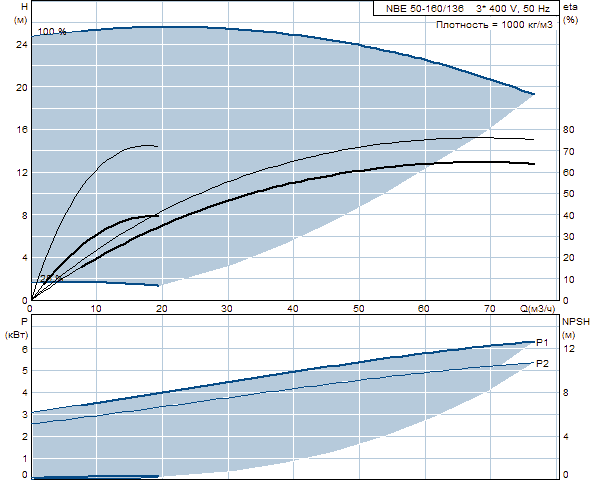
Task: Click the end of the 25 % head curve
Action: click(x=157, y=285)
